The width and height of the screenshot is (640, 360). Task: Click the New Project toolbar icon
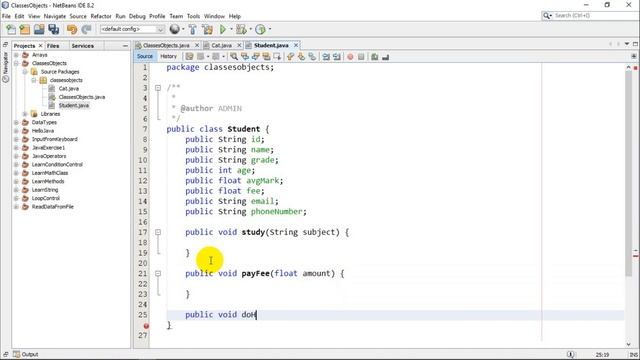(25, 29)
